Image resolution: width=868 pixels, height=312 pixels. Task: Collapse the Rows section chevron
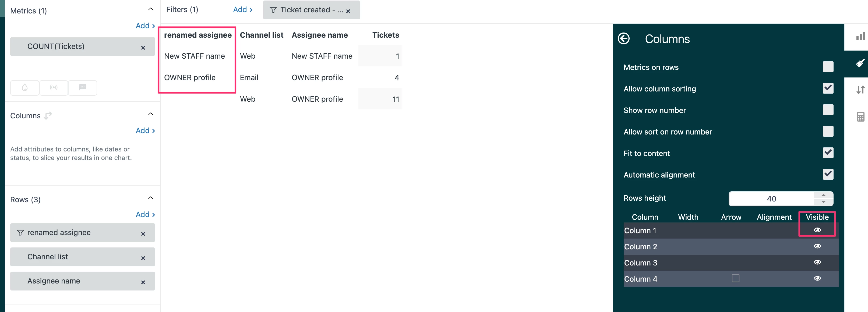click(151, 198)
